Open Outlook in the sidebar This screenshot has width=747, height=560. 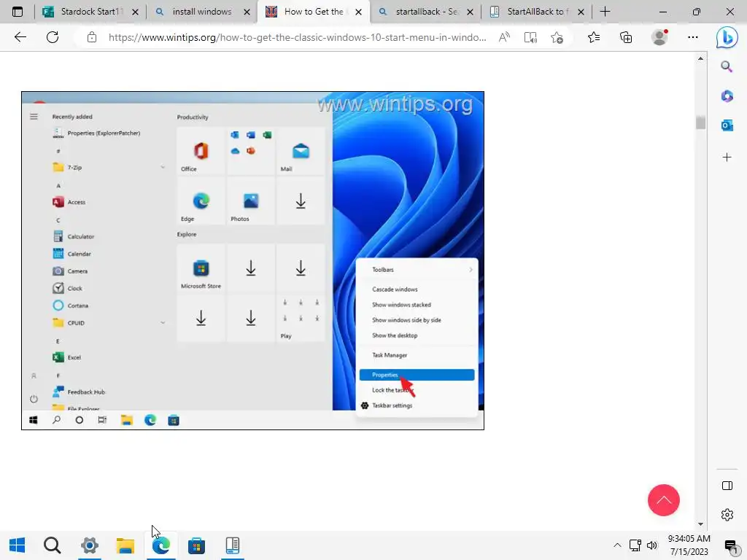click(x=727, y=125)
